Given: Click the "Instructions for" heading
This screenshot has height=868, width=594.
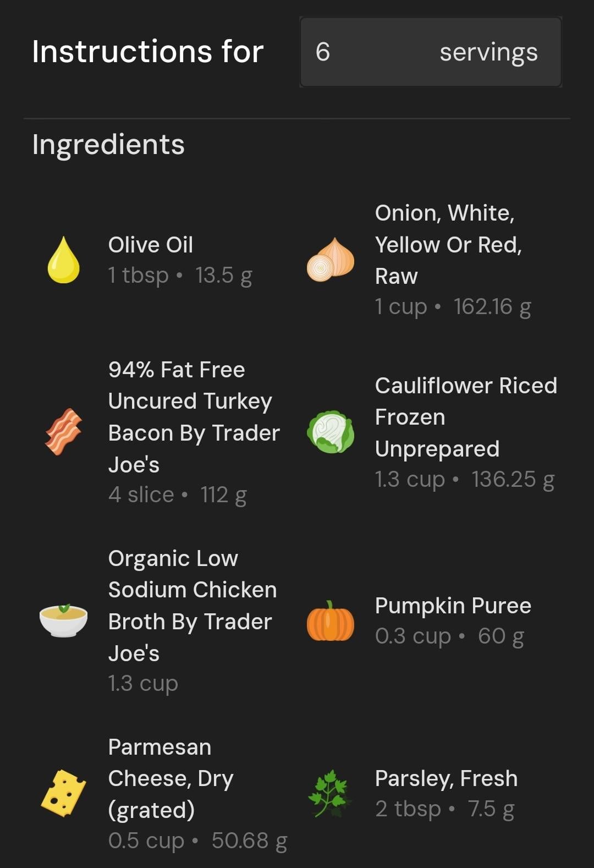Looking at the screenshot, I should 148,51.
